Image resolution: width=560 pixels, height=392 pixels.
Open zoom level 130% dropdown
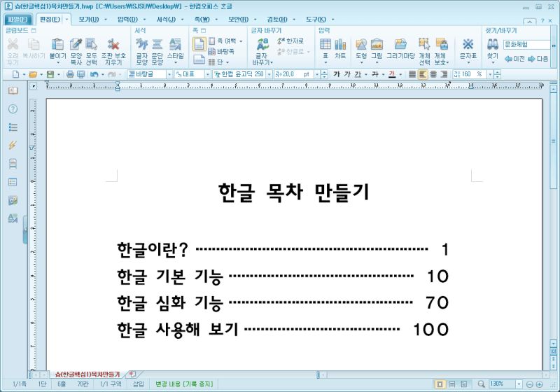pyautogui.click(x=519, y=384)
